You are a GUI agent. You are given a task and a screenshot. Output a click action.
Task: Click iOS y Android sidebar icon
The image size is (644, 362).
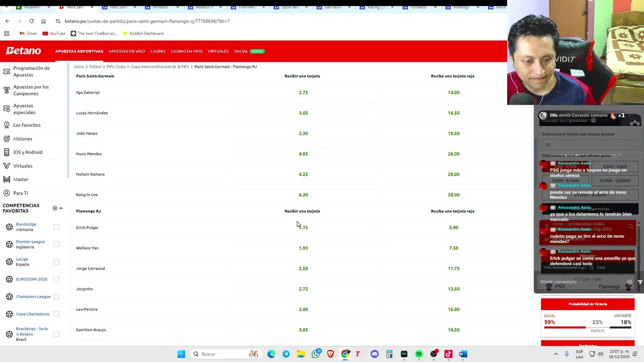(7, 152)
